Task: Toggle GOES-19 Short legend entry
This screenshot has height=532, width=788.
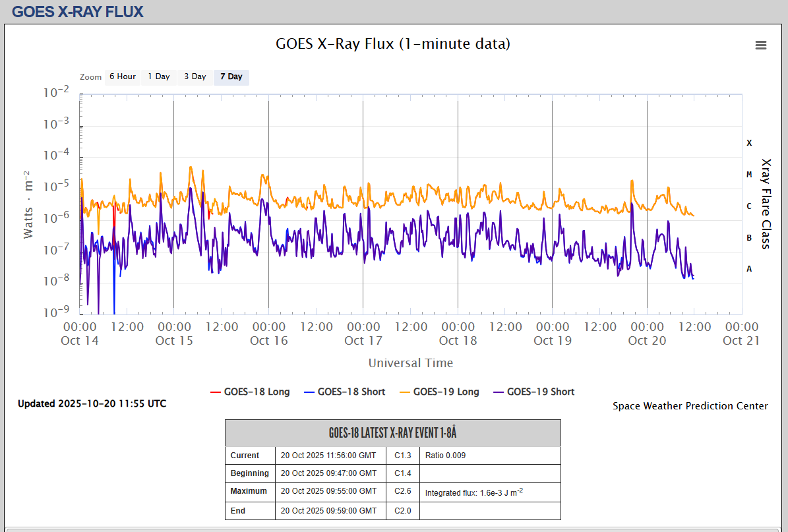Action: 540,392
